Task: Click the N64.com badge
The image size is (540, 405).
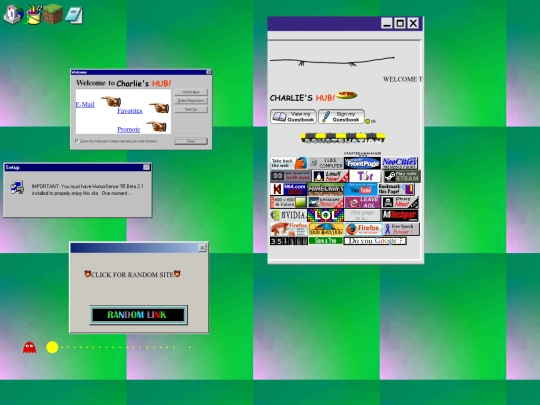Action: [x=288, y=189]
